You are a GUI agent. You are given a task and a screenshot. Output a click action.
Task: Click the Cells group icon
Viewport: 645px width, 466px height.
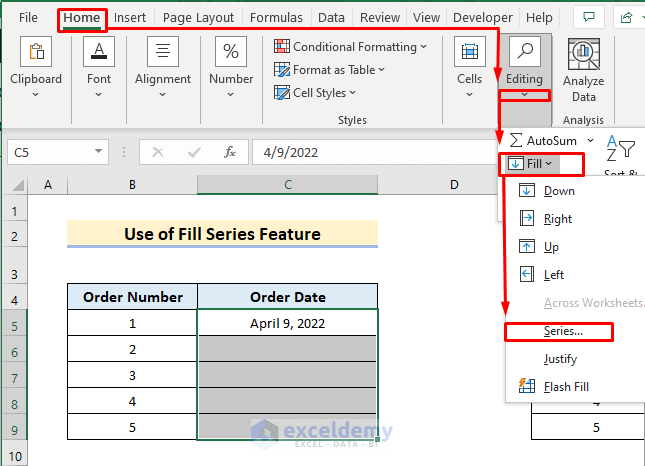point(470,51)
